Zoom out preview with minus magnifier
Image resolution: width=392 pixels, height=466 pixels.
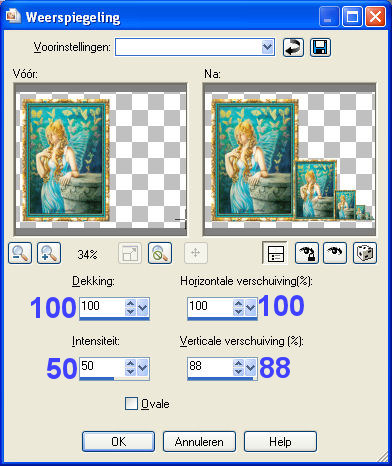click(20, 253)
